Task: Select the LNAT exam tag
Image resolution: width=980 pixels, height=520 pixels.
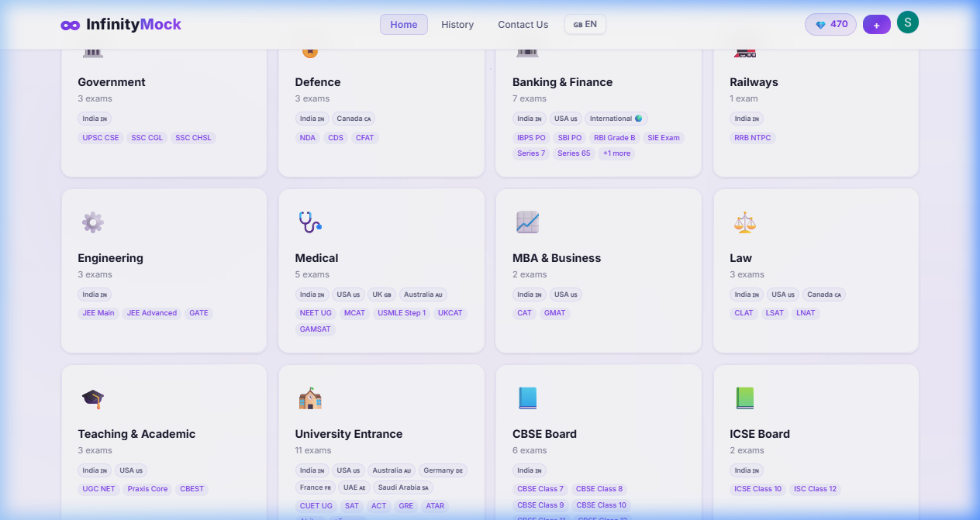Action: click(806, 313)
